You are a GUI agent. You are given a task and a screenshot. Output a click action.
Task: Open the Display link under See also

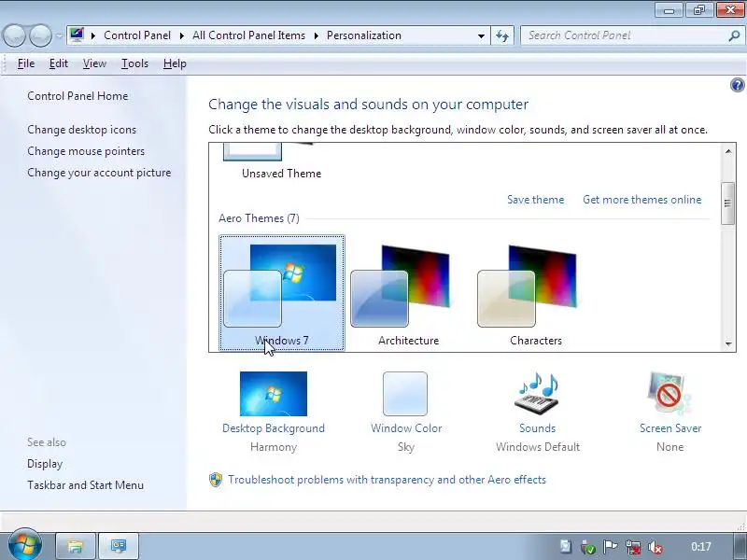tap(45, 464)
